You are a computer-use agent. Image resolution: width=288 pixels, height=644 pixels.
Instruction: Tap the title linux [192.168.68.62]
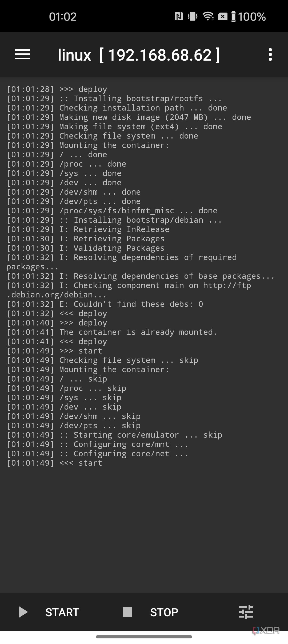click(x=139, y=54)
